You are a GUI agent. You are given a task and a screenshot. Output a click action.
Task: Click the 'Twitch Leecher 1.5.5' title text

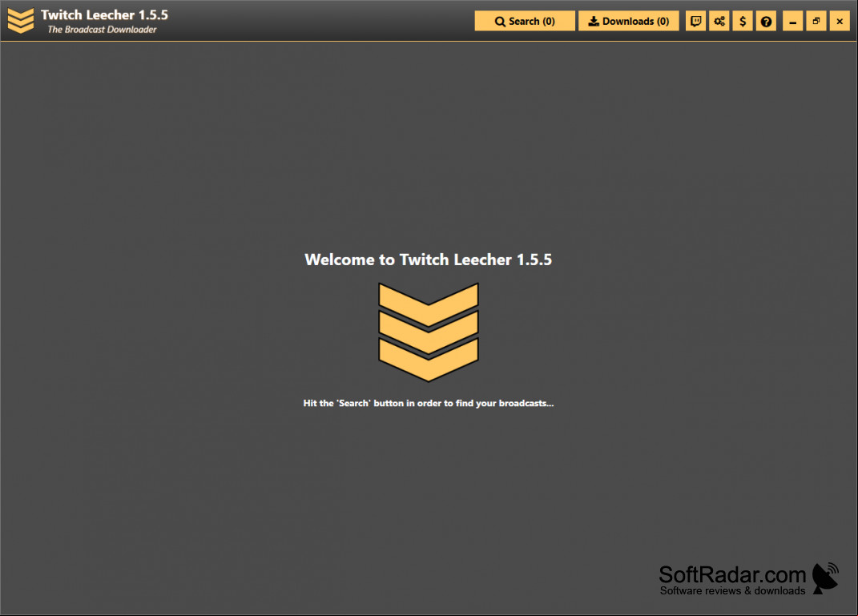tap(104, 14)
